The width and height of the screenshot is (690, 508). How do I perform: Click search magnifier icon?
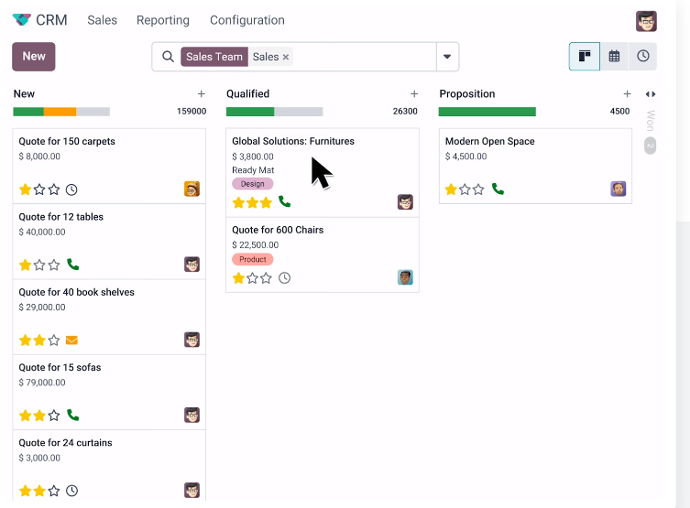168,57
